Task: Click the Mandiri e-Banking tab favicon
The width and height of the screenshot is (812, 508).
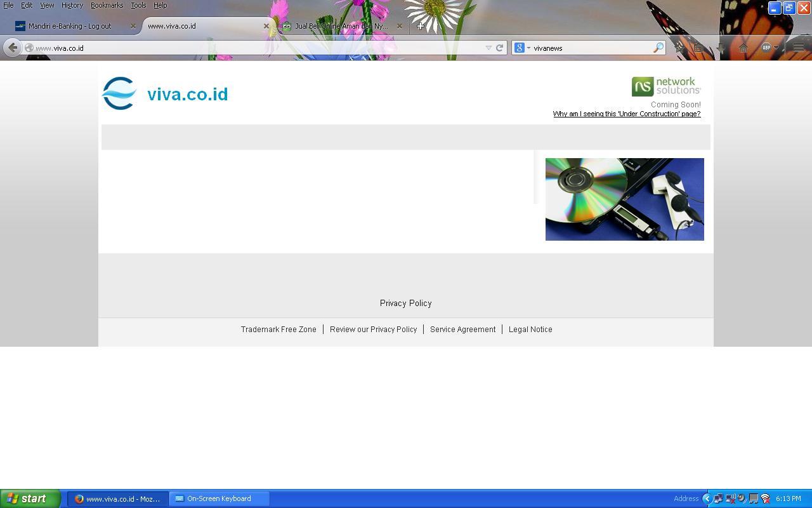Action: pyautogui.click(x=20, y=26)
